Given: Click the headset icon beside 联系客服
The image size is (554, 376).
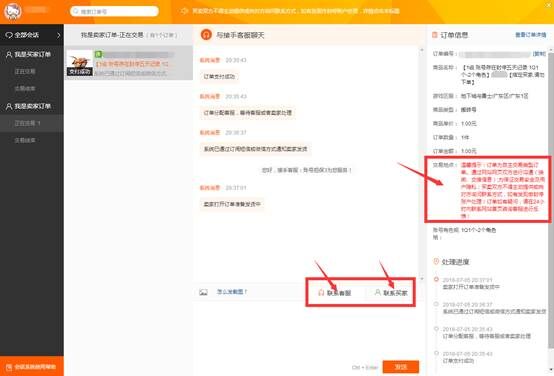Looking at the screenshot, I should point(321,293).
